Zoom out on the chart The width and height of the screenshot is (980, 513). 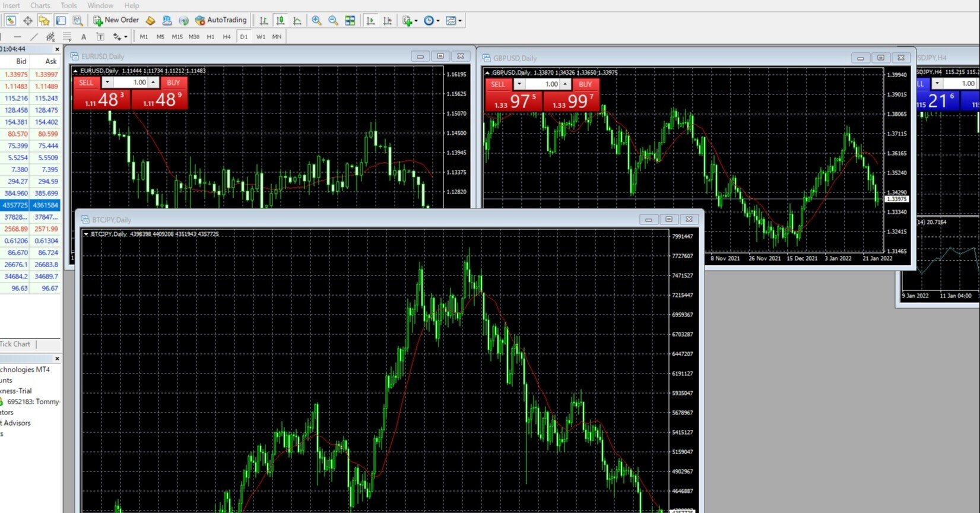point(333,21)
